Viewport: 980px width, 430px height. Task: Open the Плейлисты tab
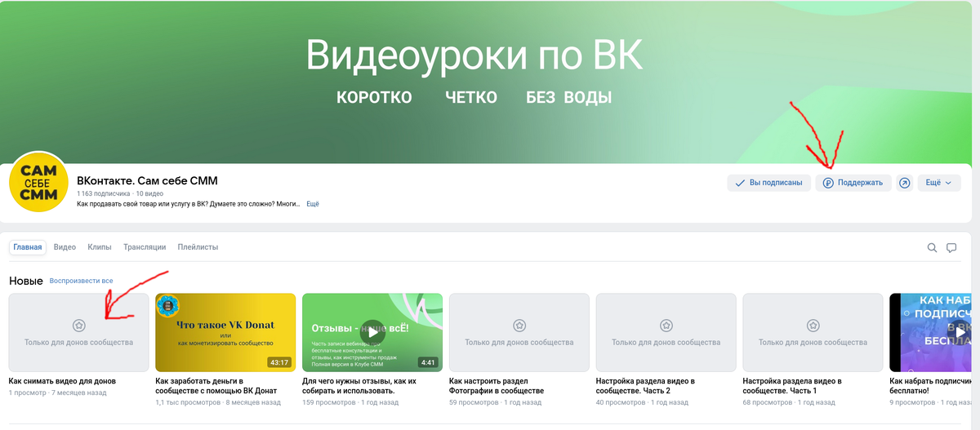(x=198, y=246)
